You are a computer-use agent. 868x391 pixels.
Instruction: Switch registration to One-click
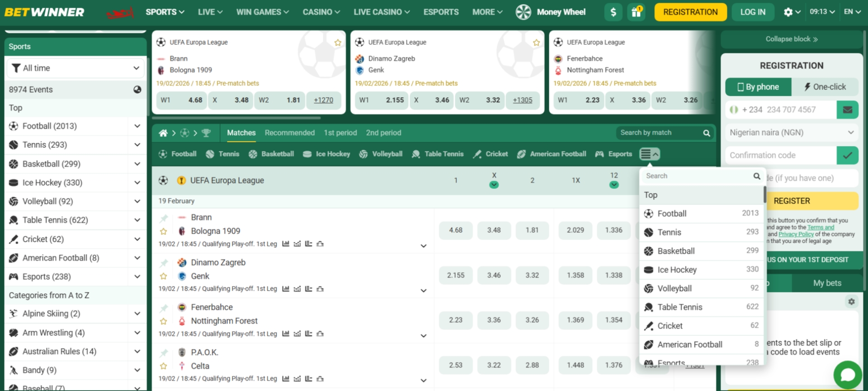point(825,87)
